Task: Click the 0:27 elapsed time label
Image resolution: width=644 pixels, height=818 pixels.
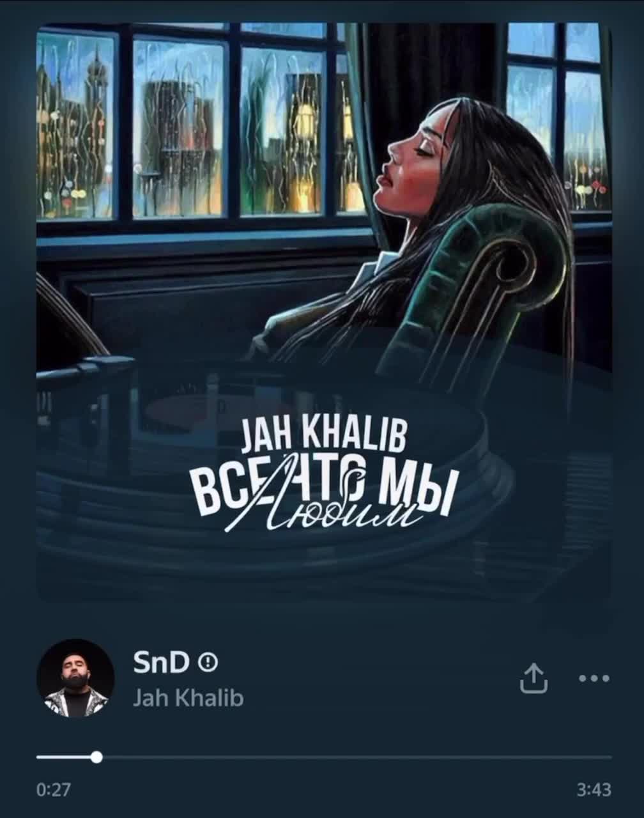Action: (54, 790)
